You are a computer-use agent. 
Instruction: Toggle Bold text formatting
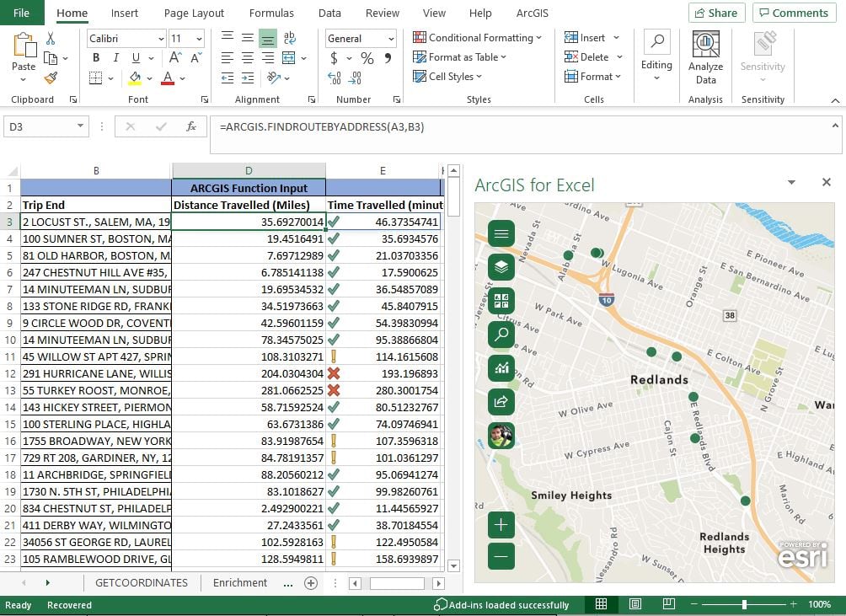point(96,58)
